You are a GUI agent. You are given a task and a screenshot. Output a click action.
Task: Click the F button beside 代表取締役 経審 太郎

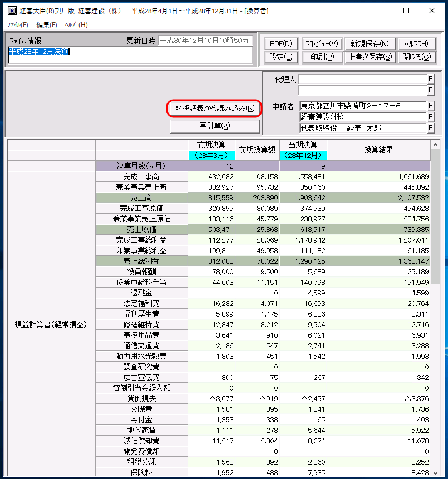[x=430, y=128]
